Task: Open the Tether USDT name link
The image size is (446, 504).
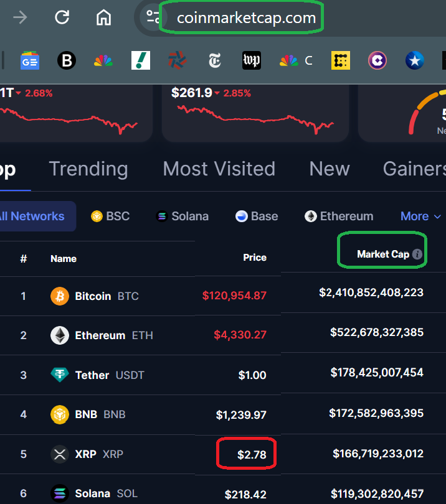Action: [x=110, y=375]
